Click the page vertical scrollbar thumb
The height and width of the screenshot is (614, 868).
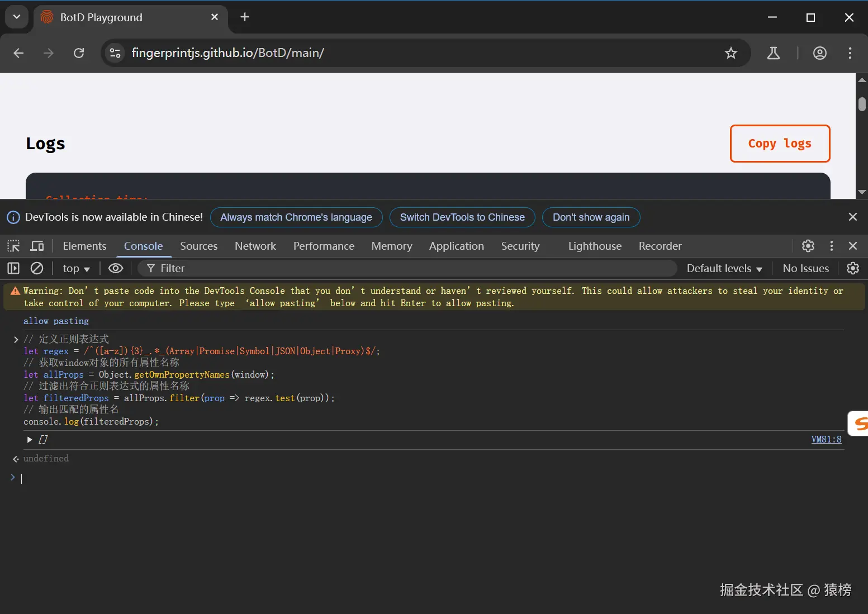click(x=862, y=104)
